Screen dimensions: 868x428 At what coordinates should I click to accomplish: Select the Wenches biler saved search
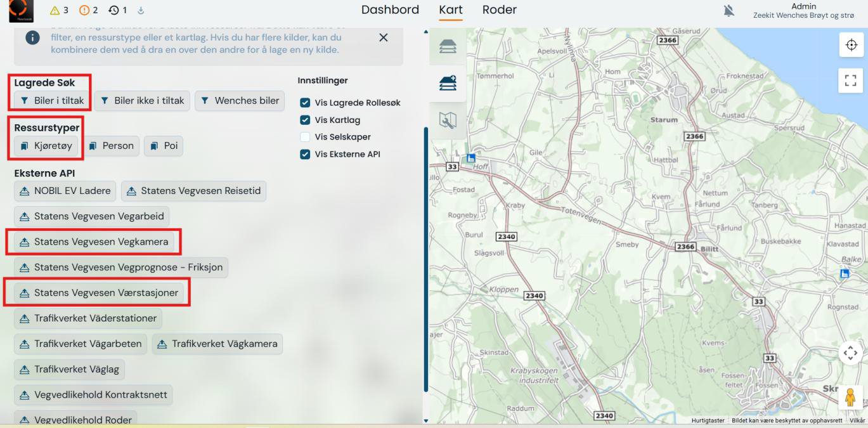point(240,101)
